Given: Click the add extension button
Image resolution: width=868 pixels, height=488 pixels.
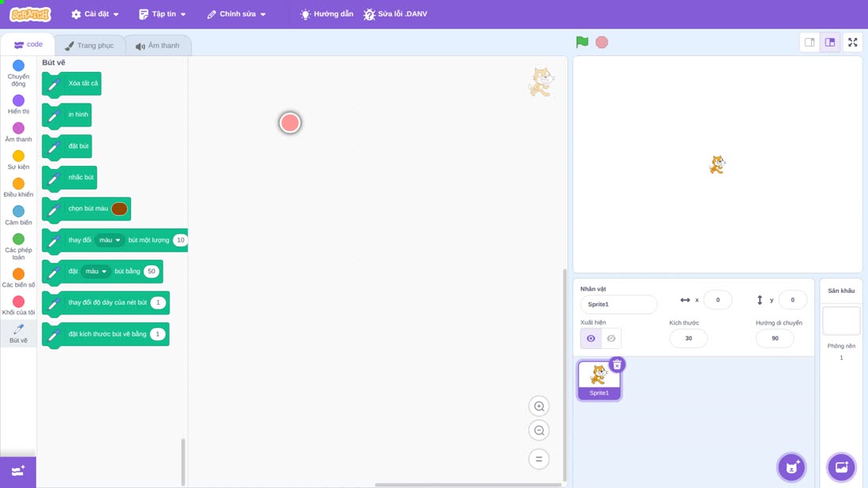Looking at the screenshot, I should [17, 472].
